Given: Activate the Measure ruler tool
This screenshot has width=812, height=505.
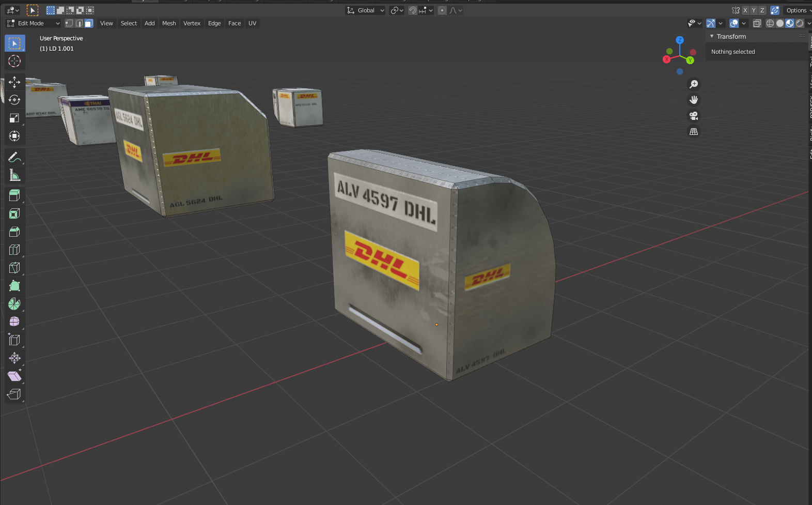Looking at the screenshot, I should (14, 175).
